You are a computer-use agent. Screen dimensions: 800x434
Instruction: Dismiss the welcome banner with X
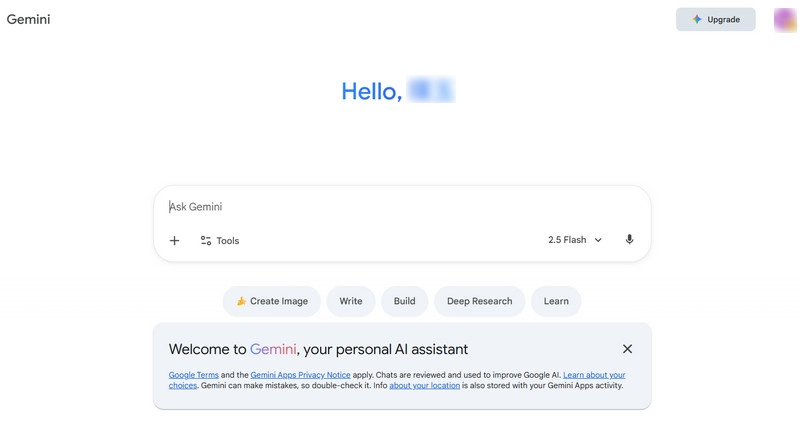(627, 349)
